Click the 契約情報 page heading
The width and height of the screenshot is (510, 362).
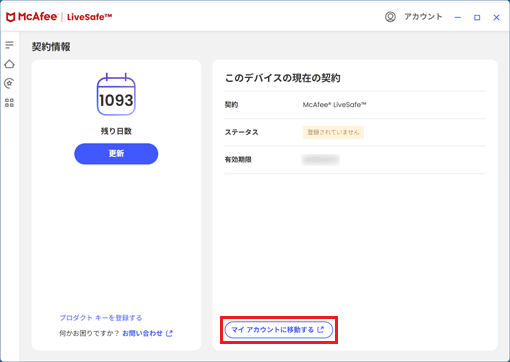coord(51,47)
